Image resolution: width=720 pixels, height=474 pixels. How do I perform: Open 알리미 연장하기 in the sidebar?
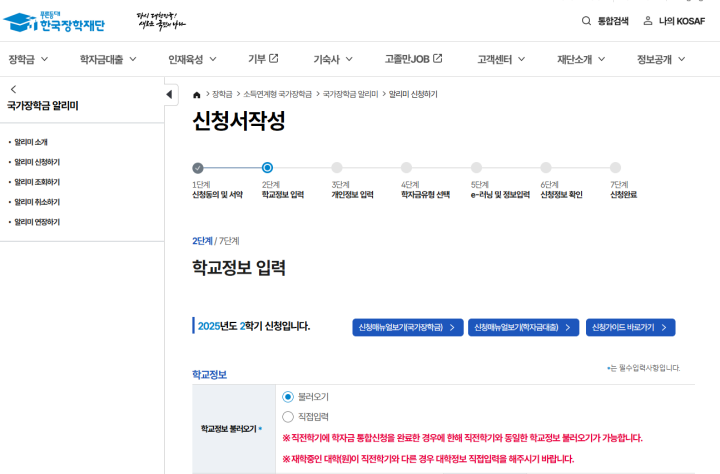pyautogui.click(x=37, y=222)
